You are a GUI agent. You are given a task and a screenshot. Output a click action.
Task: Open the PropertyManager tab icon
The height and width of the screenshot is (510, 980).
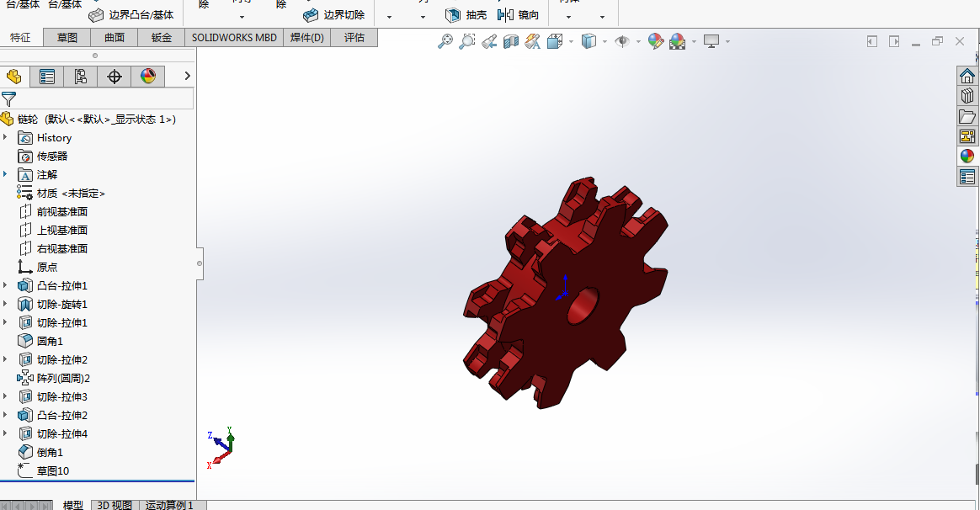[x=47, y=77]
